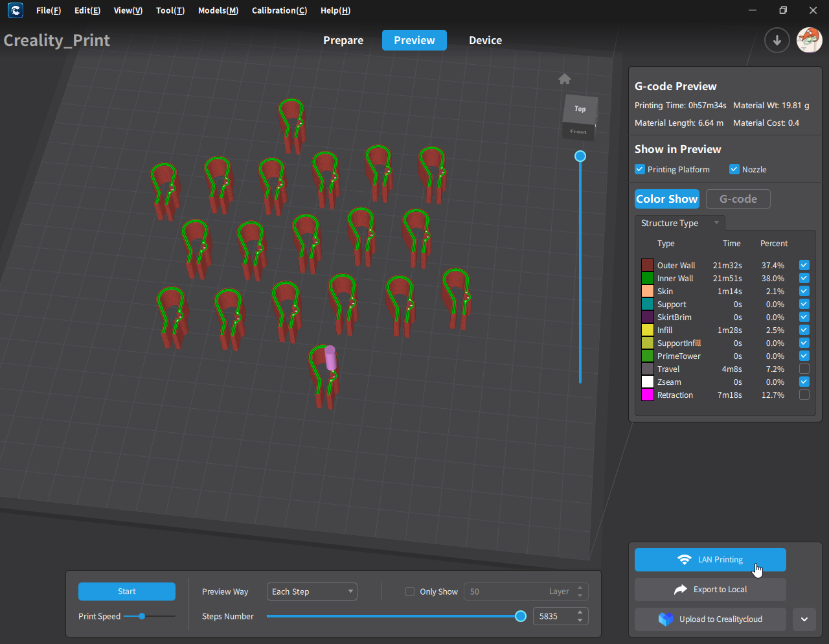Click the Steps Number slider handle
829x644 pixels.
pos(521,616)
